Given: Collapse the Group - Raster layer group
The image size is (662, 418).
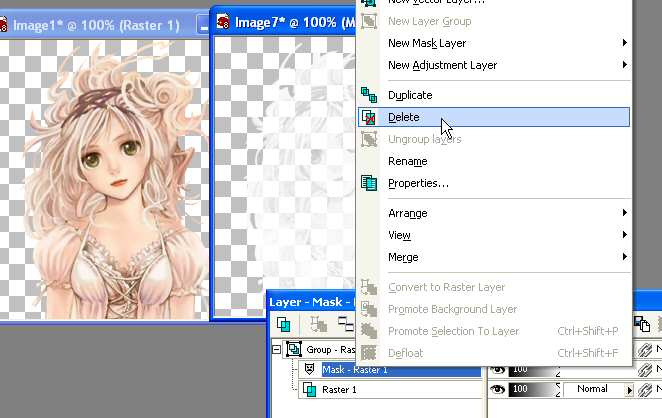Looking at the screenshot, I should [x=276, y=349].
